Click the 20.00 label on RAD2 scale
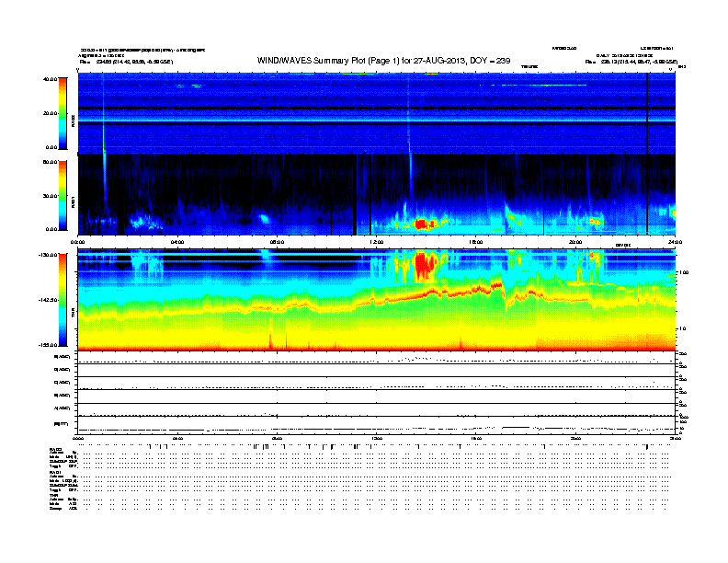Viewport: 728px width, 563px height. pyautogui.click(x=50, y=113)
